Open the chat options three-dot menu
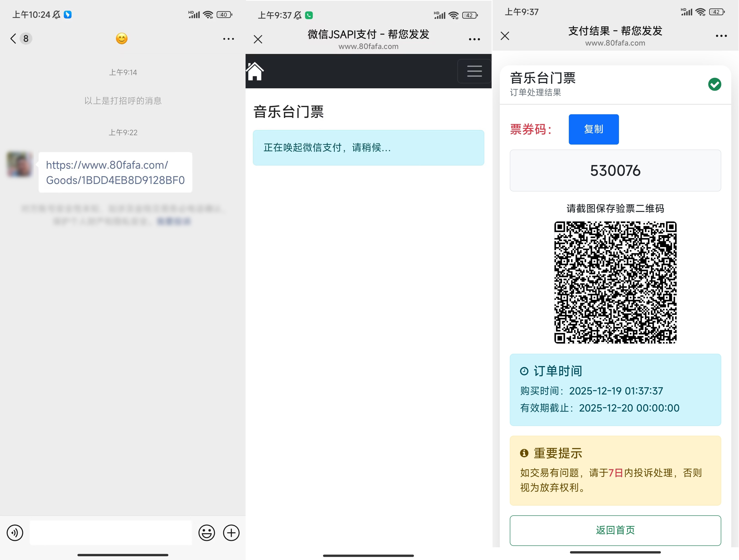Screen dimensions: 739x560 pos(228,39)
